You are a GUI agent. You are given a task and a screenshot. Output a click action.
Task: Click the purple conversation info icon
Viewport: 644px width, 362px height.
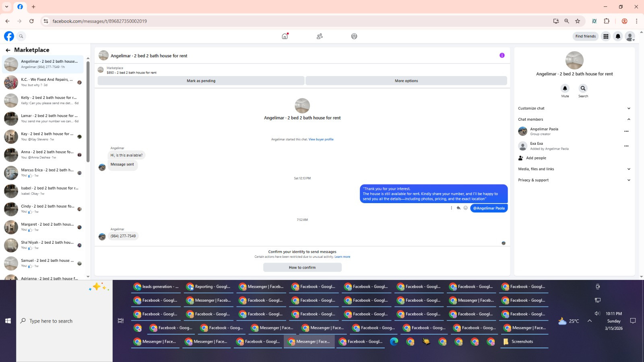502,56
